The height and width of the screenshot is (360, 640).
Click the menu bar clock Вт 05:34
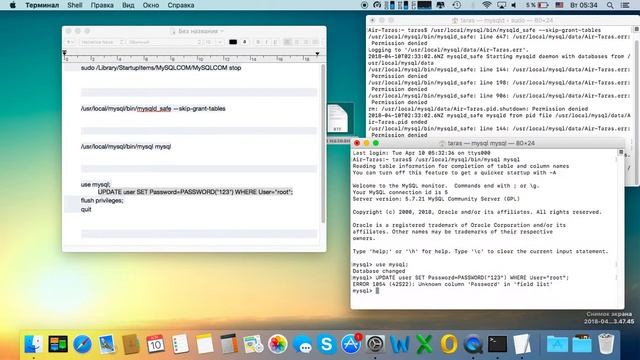click(584, 5)
